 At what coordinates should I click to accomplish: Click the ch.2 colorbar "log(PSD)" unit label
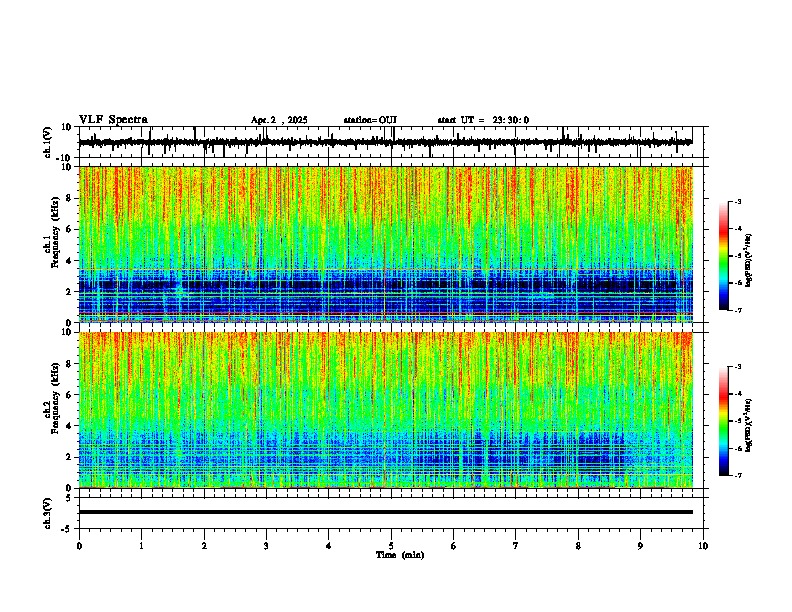point(749,425)
